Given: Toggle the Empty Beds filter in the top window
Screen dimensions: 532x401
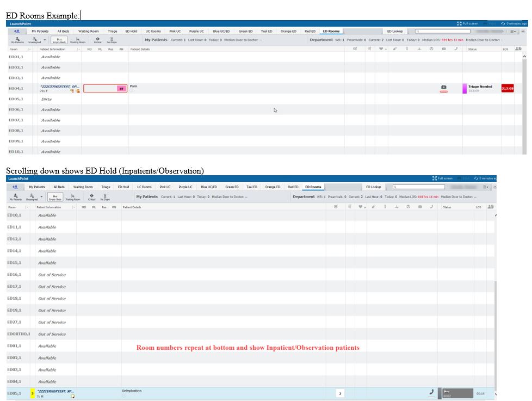Looking at the screenshot, I should click(x=59, y=40).
